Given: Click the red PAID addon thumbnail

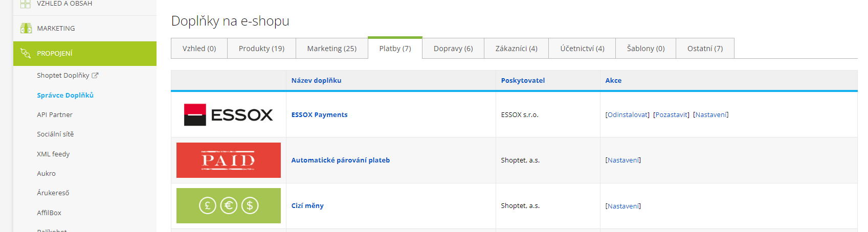Looking at the screenshot, I should (228, 160).
